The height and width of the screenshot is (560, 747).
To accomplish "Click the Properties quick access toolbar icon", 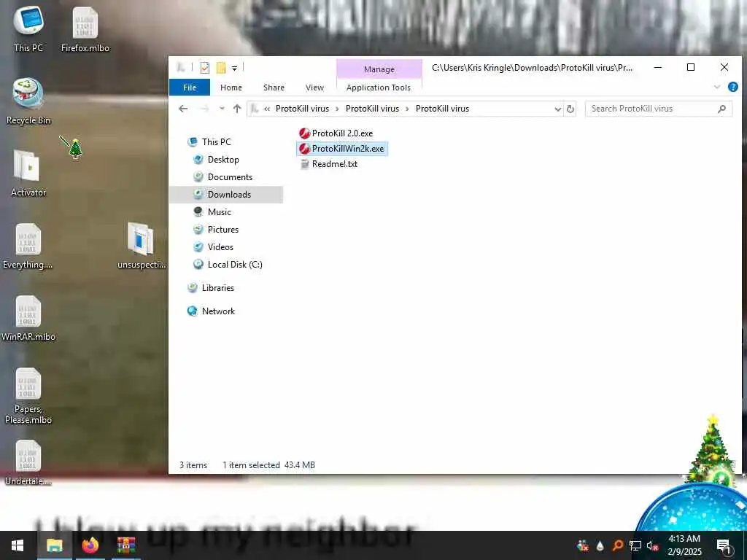I will 205,68.
